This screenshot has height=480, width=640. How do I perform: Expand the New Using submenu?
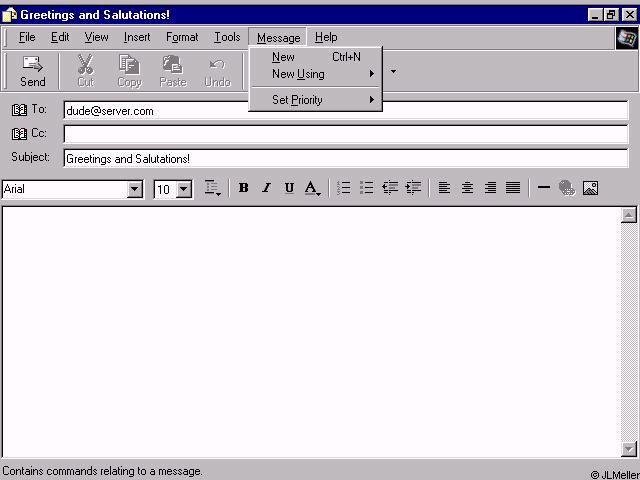pos(316,74)
